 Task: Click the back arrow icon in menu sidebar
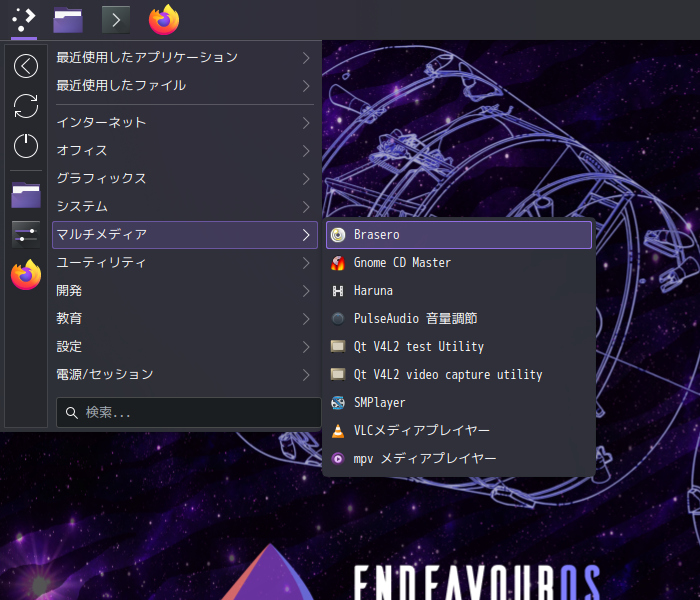(x=26, y=66)
